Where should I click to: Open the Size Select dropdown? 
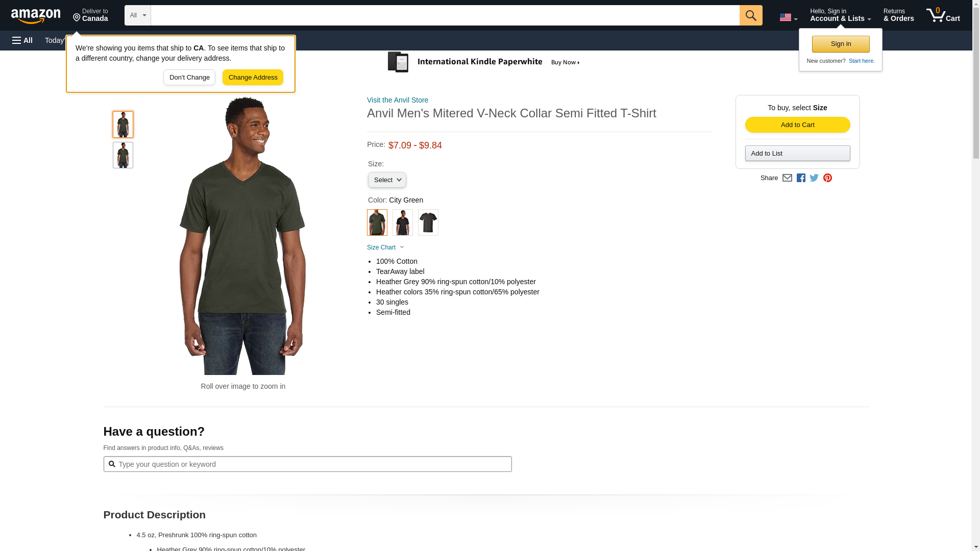(387, 180)
